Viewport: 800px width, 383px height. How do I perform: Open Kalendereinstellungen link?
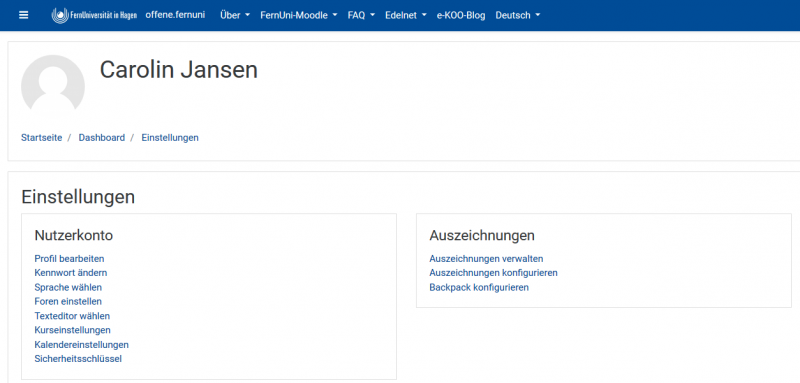[x=82, y=345]
